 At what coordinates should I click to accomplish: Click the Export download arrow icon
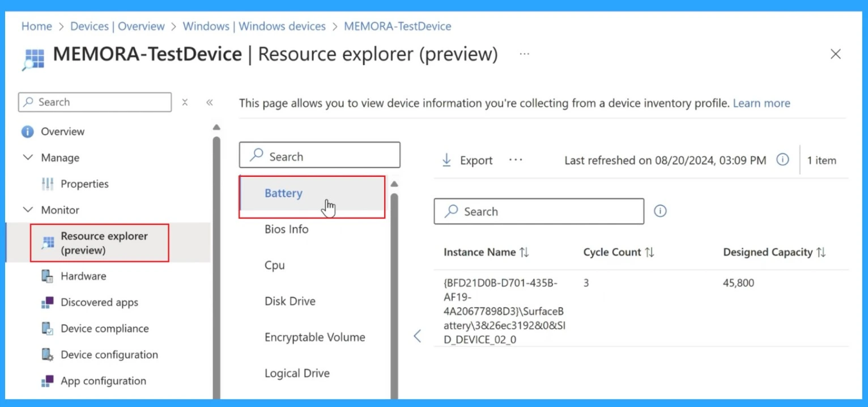click(x=446, y=160)
